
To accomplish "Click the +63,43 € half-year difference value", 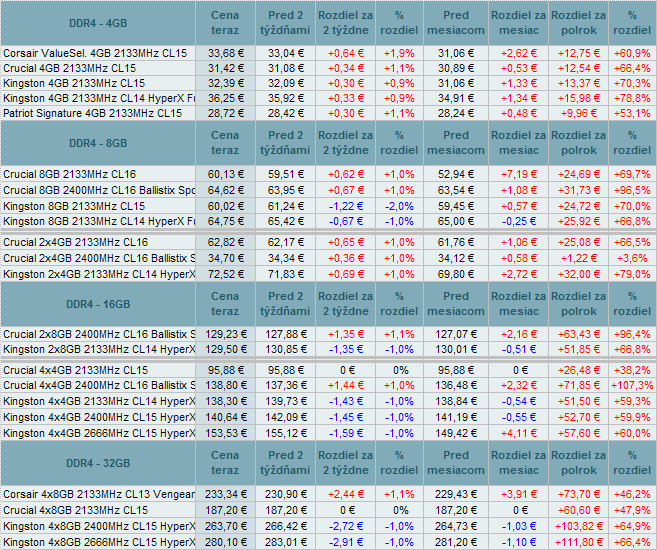I will click(x=578, y=334).
